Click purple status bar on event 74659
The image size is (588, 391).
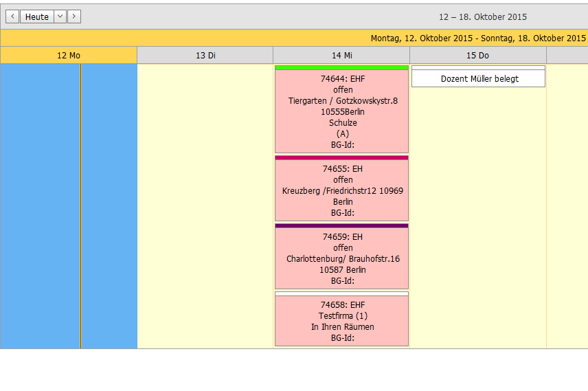point(341,225)
